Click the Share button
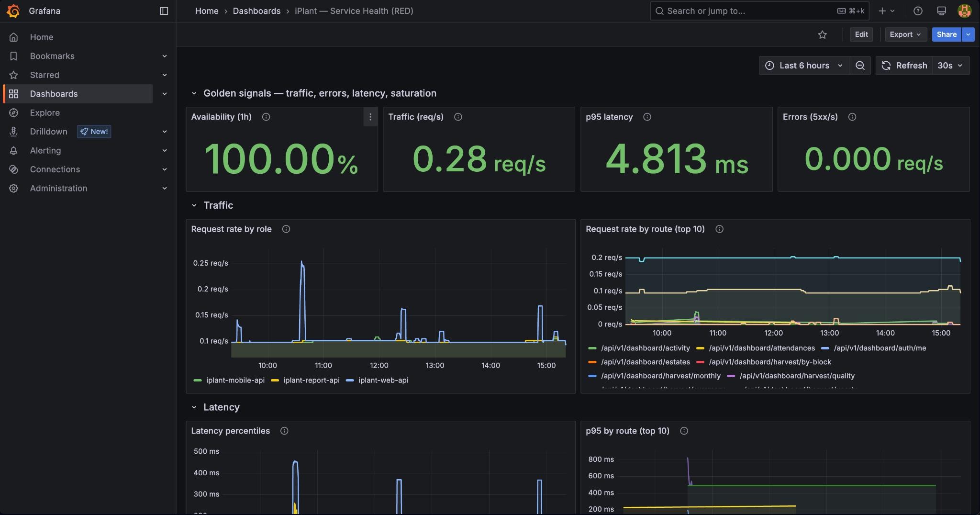 (947, 34)
